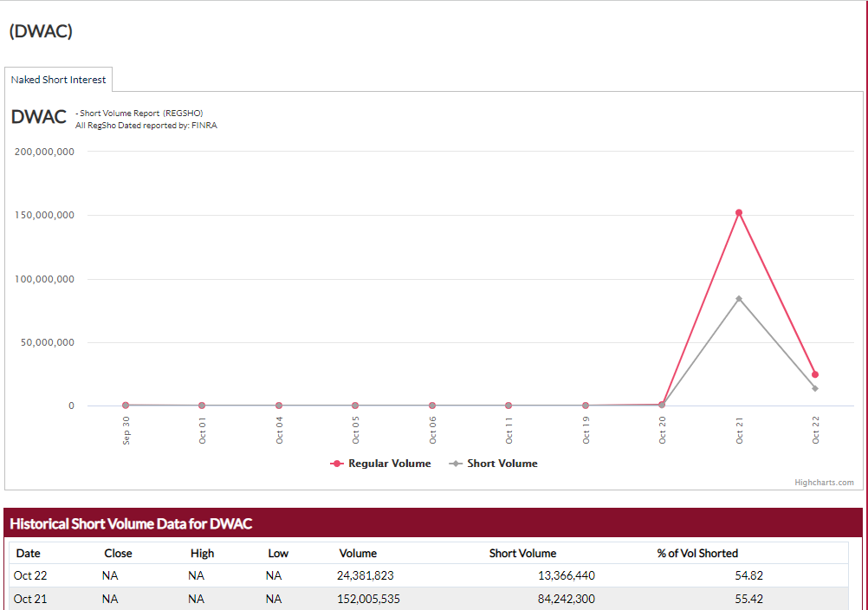This screenshot has width=868, height=610.
Task: Click the percentage value 54.82
Action: click(749, 575)
